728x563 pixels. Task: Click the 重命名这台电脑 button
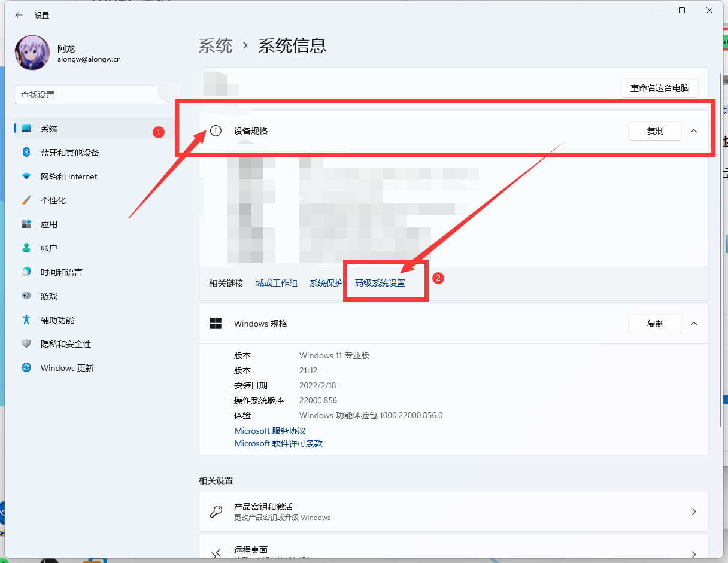click(x=659, y=88)
